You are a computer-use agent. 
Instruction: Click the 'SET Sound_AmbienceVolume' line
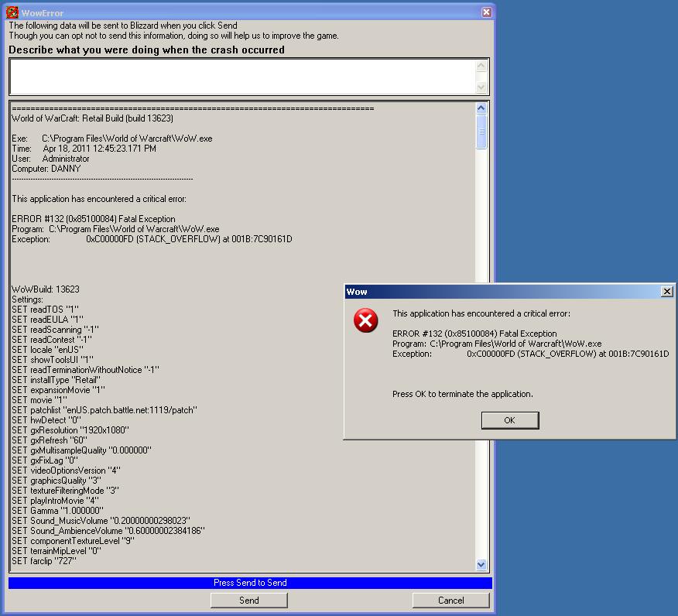tap(108, 530)
